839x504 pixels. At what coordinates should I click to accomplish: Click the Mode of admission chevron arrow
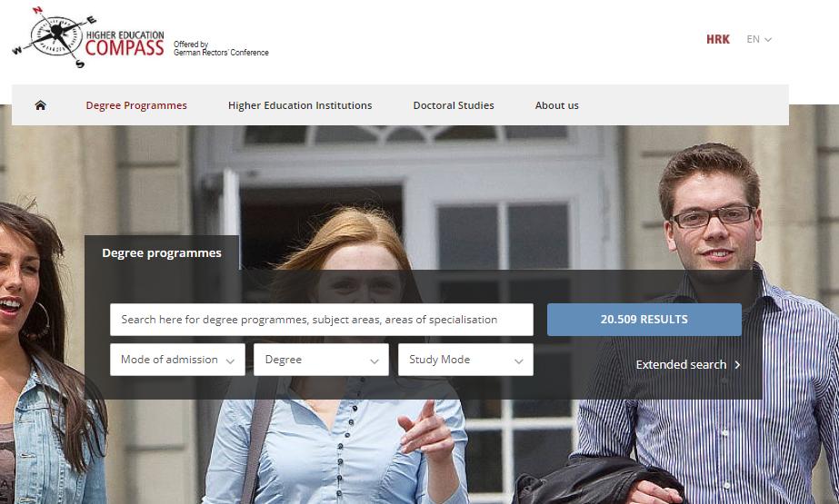coord(230,361)
